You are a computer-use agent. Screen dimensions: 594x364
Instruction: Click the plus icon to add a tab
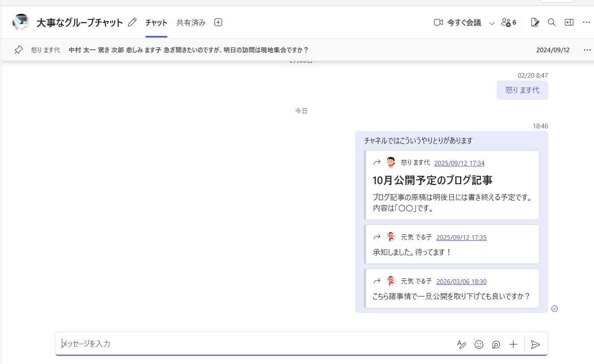click(x=218, y=22)
